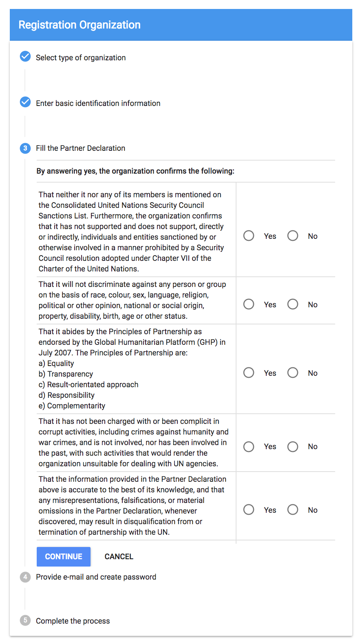Mark Yes for the information accuracy statement
The height and width of the screenshot is (644, 358).
(249, 510)
